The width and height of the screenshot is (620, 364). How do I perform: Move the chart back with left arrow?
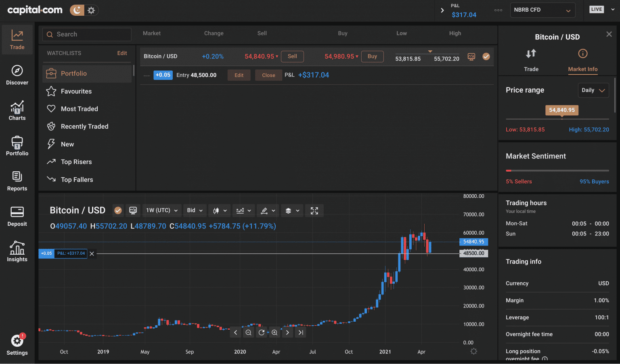(236, 333)
